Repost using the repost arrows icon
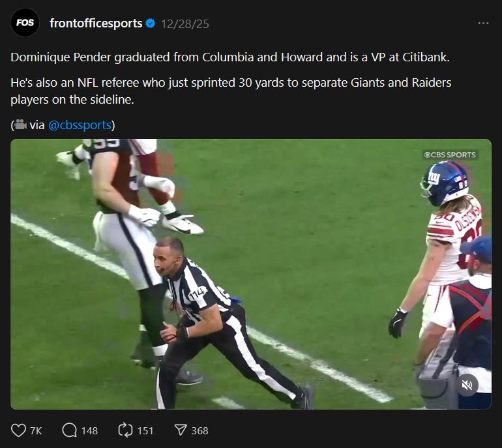Screen dimensions: 502x448 coord(125,430)
